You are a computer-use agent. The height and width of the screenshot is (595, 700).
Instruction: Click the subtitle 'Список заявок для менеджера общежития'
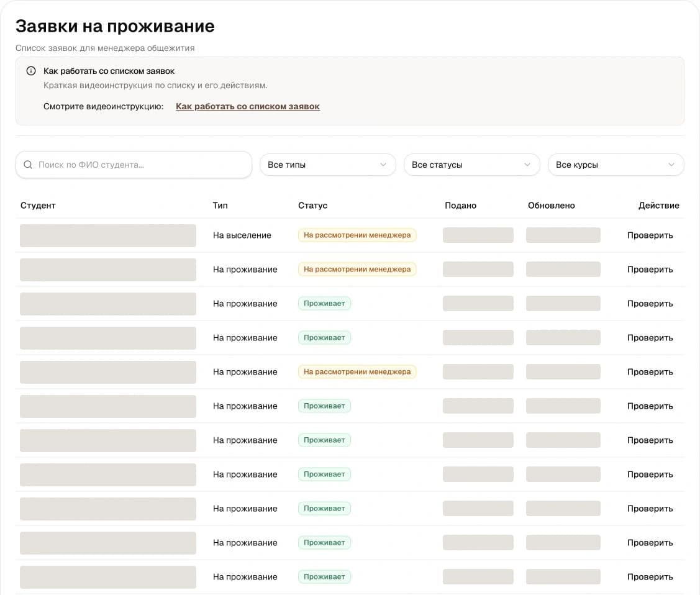(x=105, y=48)
